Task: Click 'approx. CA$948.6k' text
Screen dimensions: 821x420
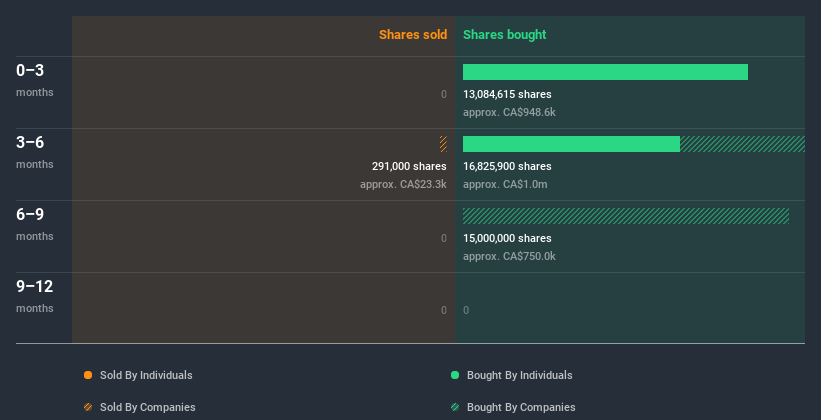Action: point(509,113)
